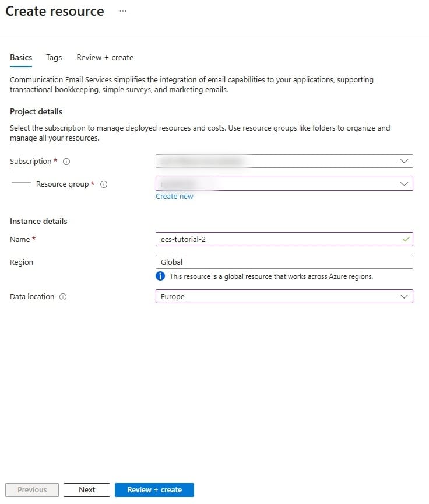The width and height of the screenshot is (429, 504).
Task: Open the Data location dropdown set to Europe
Action: click(284, 296)
